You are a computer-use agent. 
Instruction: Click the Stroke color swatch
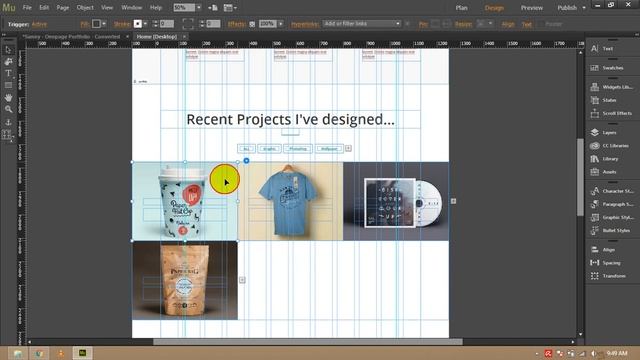(x=138, y=24)
